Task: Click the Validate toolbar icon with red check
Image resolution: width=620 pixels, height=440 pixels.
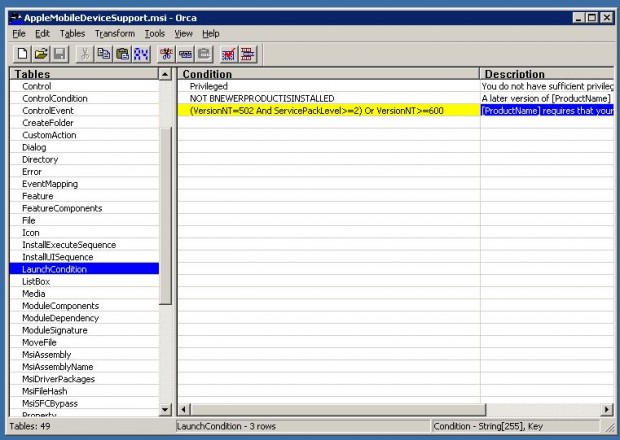Action: (228, 53)
